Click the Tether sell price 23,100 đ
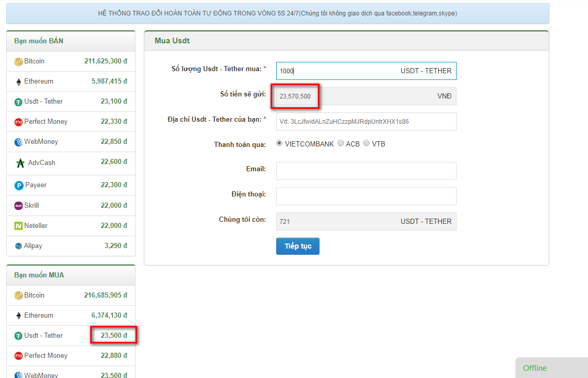This screenshot has width=588, height=378. tap(114, 102)
